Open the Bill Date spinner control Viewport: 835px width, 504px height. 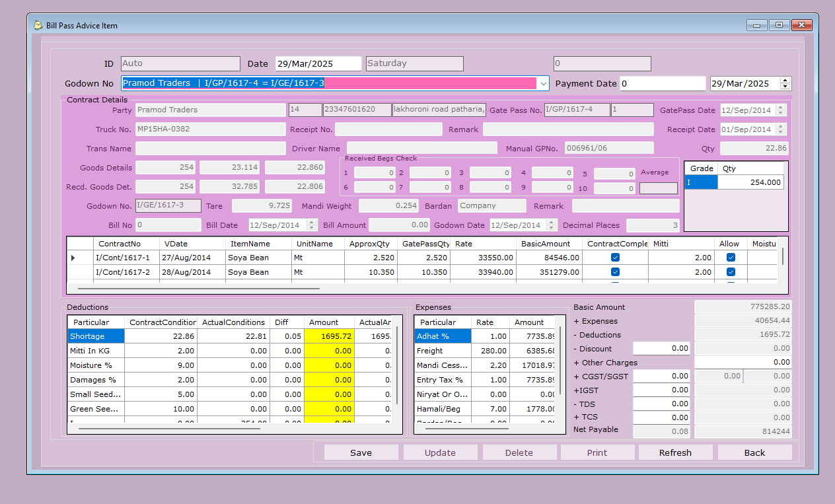(x=312, y=225)
